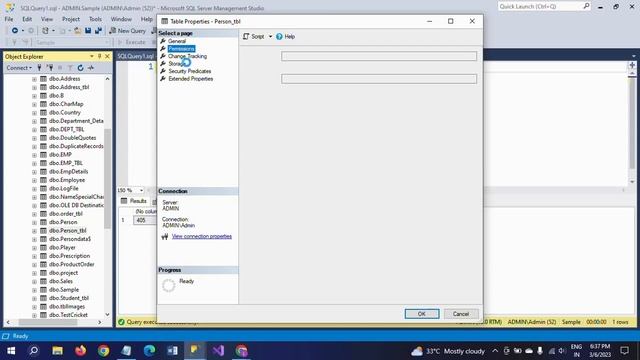Click the Quick Launch search box
Image resolution: width=640 pixels, height=360 pixels.
coord(544,7)
